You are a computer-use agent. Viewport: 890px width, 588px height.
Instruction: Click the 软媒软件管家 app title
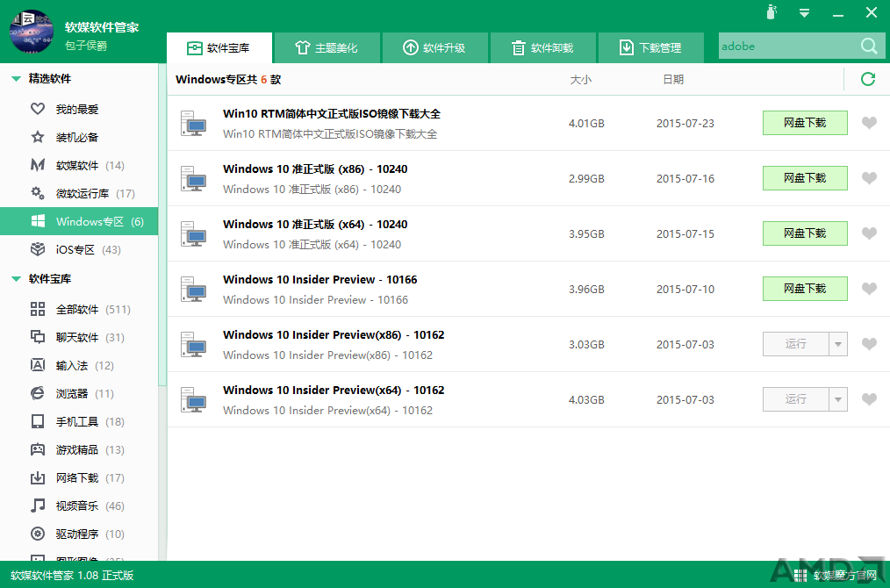[102, 27]
